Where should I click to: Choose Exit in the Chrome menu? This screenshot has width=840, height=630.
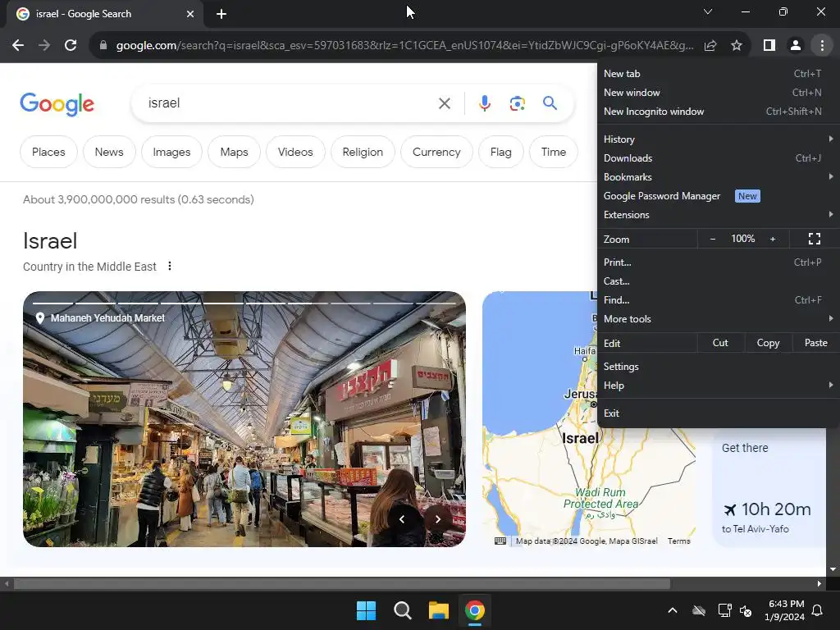click(x=718, y=413)
